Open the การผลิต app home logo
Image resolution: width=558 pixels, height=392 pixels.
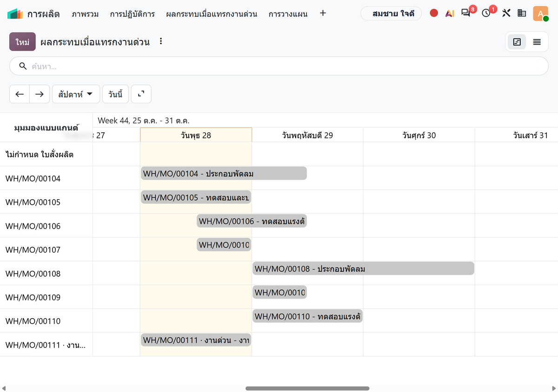coord(15,13)
